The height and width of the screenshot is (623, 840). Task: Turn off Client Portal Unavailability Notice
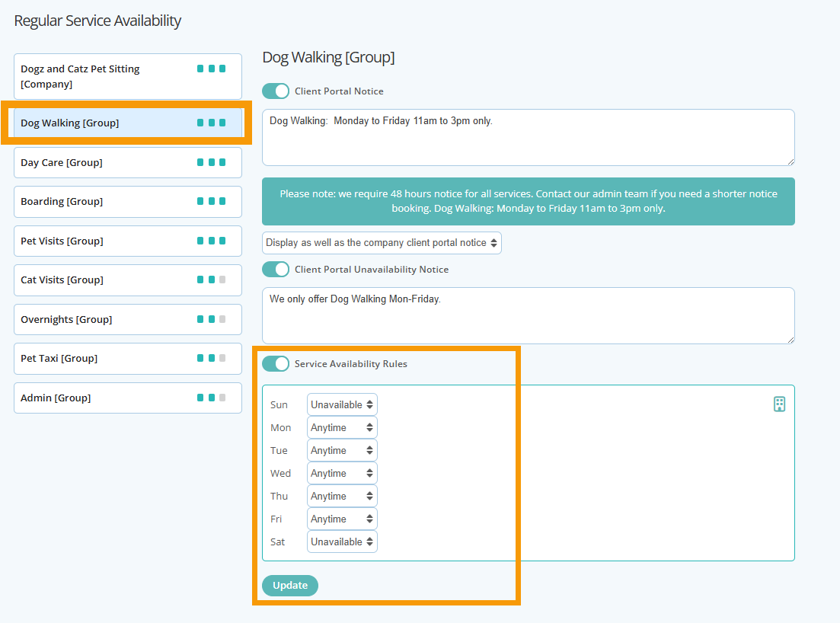click(x=275, y=269)
